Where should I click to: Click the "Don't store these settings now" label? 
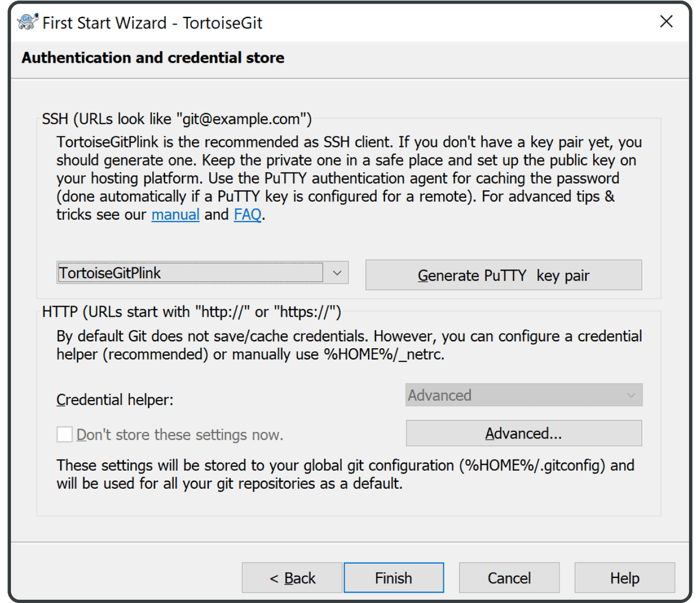pos(180,435)
